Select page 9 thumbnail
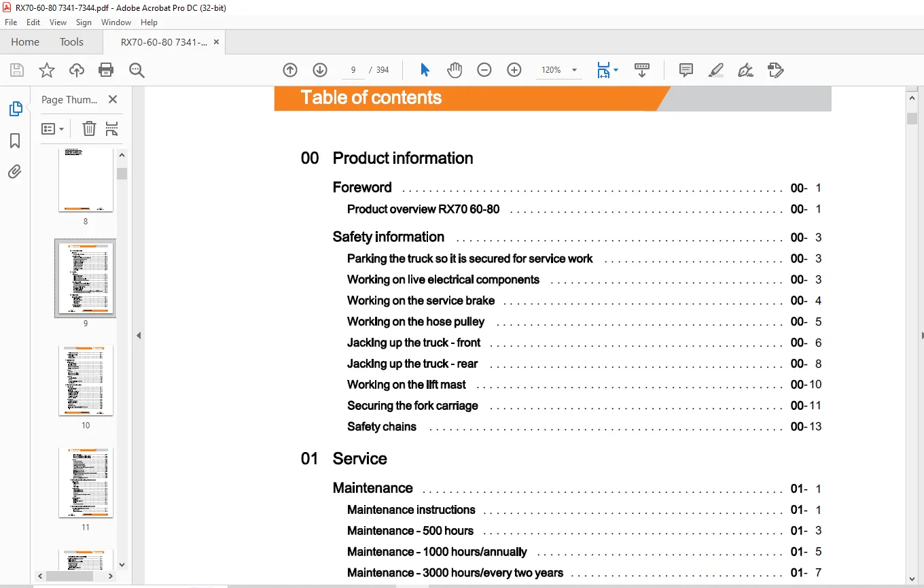 tap(86, 278)
